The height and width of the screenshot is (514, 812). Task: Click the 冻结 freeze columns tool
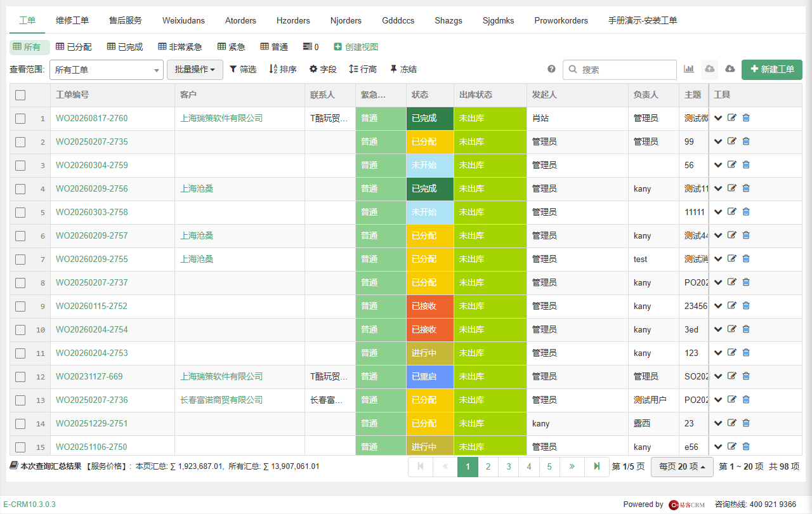click(x=403, y=69)
